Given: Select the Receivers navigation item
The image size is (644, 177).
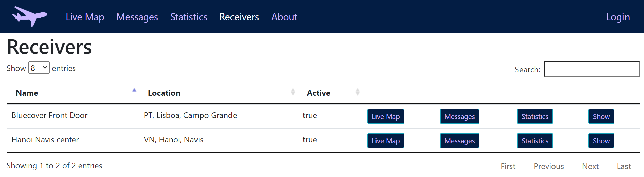Looking at the screenshot, I should coord(239,17).
